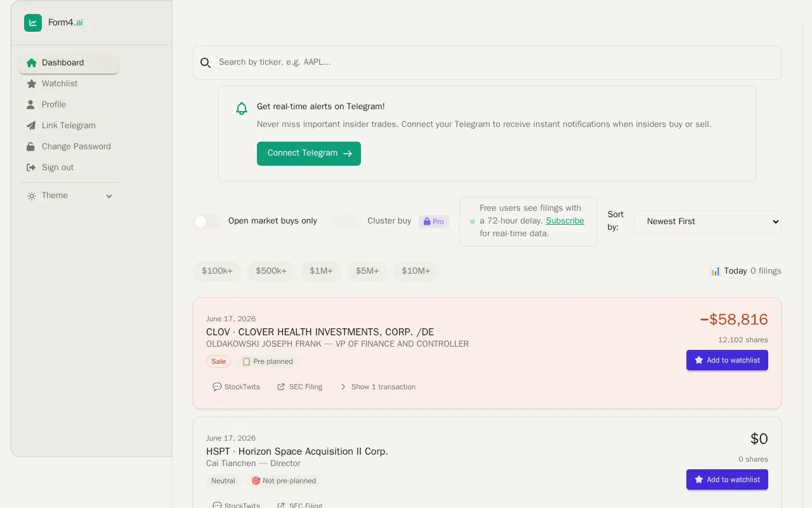Click the Watchlist star icon in sidebar

(31, 84)
